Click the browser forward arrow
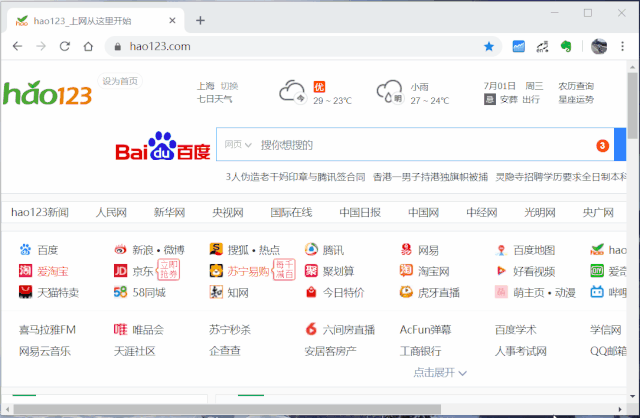Viewport: 640px width, 418px height. [41, 46]
